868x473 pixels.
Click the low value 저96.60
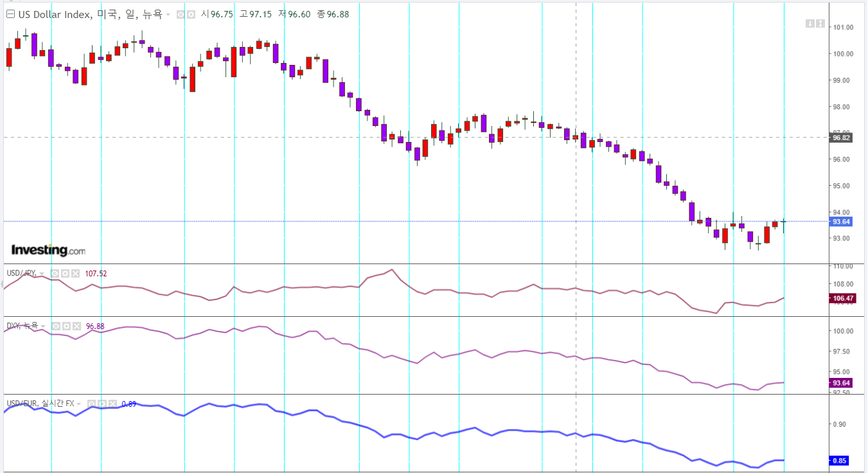295,14
